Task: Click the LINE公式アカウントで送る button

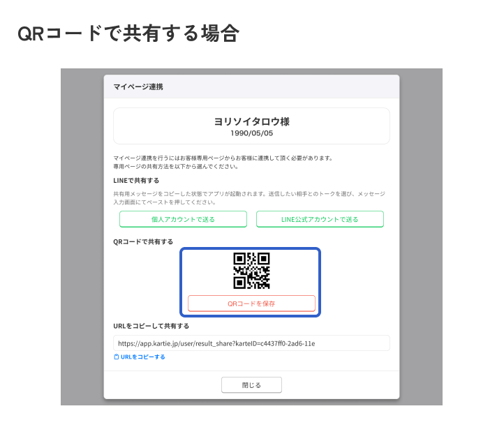Action: click(x=320, y=219)
